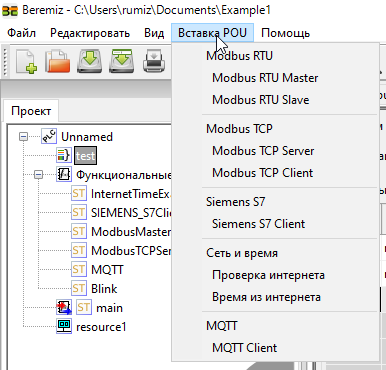This screenshot has height=370, width=386.
Task: Click the ST icon next to main
Action: pos(84,307)
